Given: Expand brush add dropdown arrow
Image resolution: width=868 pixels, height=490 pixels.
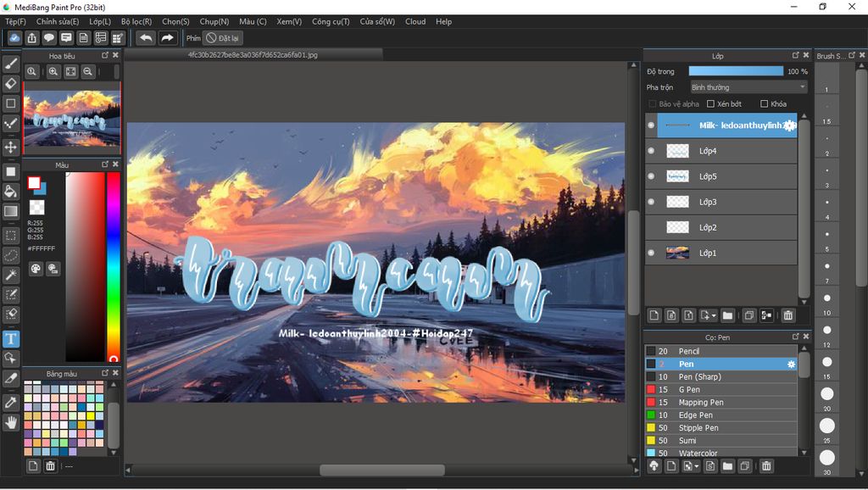Looking at the screenshot, I should click(x=697, y=466).
